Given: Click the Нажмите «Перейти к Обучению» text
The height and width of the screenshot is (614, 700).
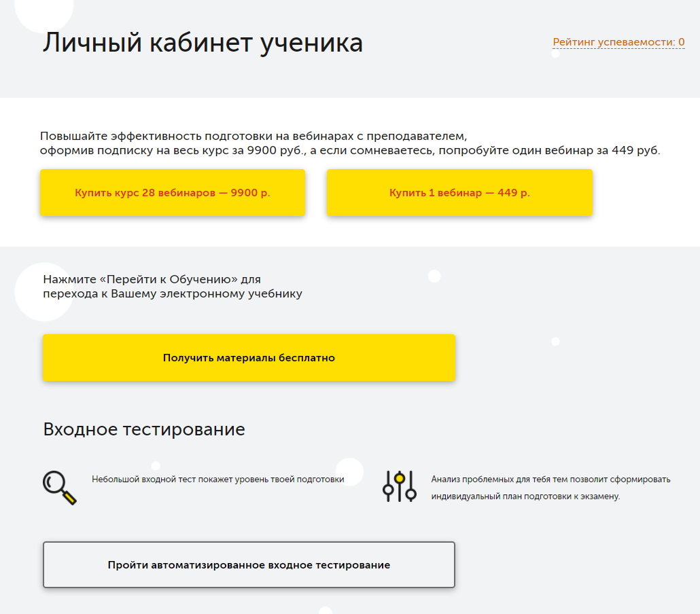Looking at the screenshot, I should tap(152, 279).
